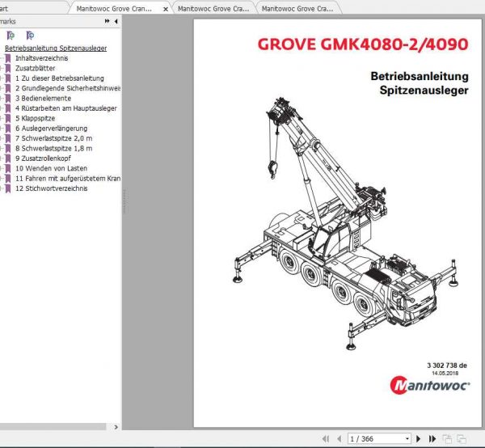
Task: Open the page number dropdown arrow
Action: click(x=407, y=439)
